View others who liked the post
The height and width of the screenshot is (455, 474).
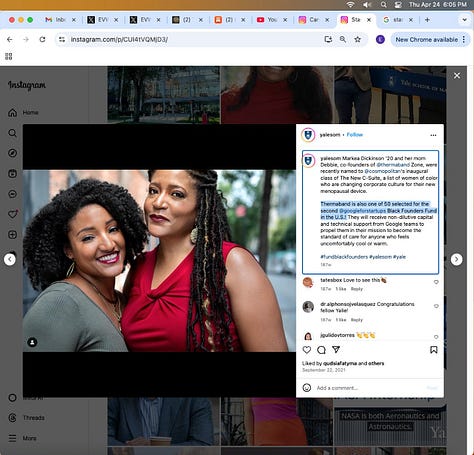(x=376, y=363)
